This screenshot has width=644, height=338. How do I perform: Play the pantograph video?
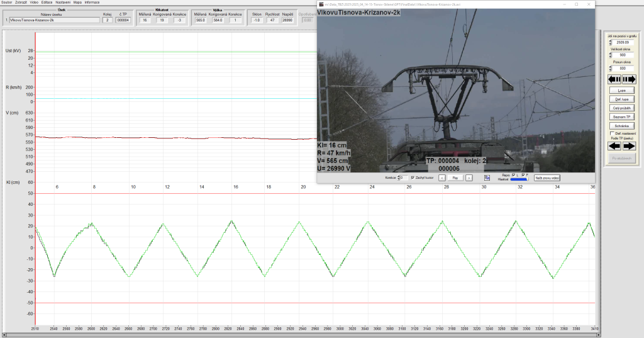point(455,178)
